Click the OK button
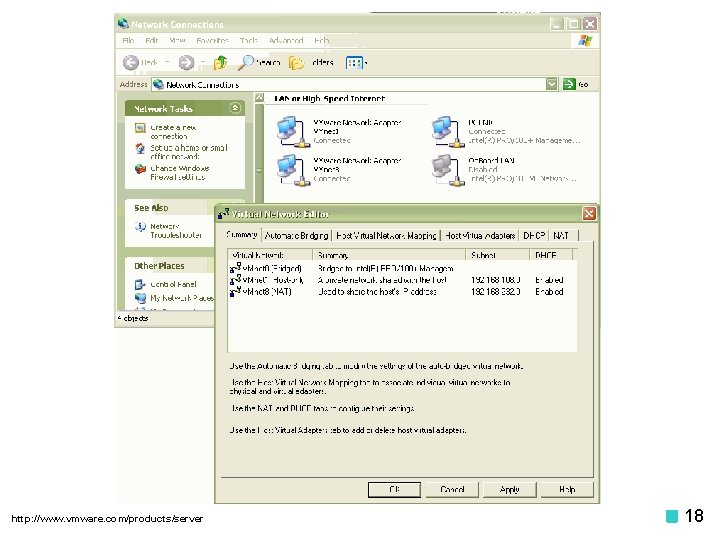 pos(394,489)
